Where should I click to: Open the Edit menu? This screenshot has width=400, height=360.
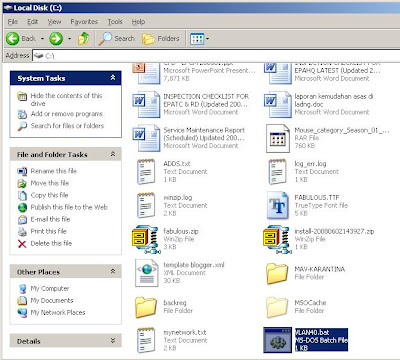pos(32,22)
